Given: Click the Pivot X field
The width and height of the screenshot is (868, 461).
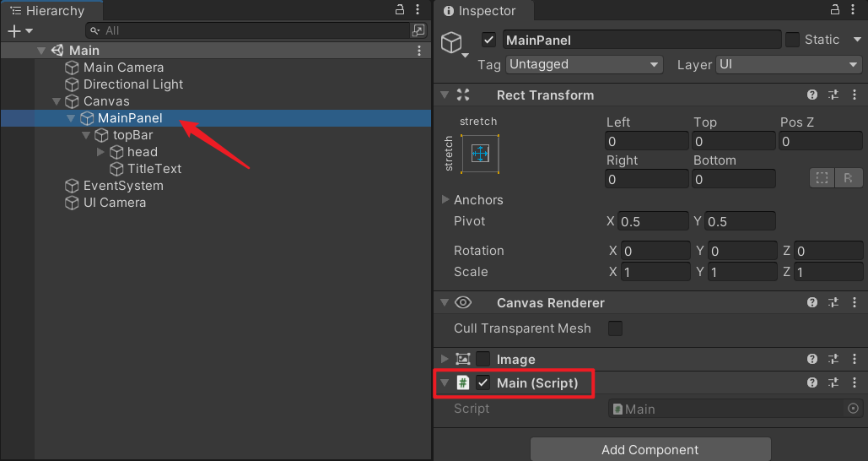Looking at the screenshot, I should coord(653,221).
